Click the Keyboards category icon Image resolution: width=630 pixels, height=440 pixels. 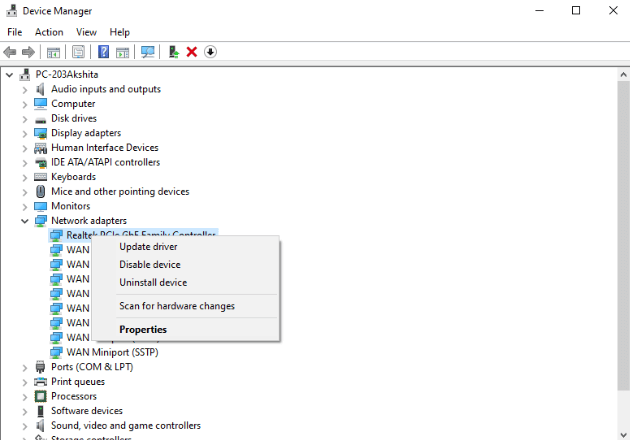coord(40,177)
